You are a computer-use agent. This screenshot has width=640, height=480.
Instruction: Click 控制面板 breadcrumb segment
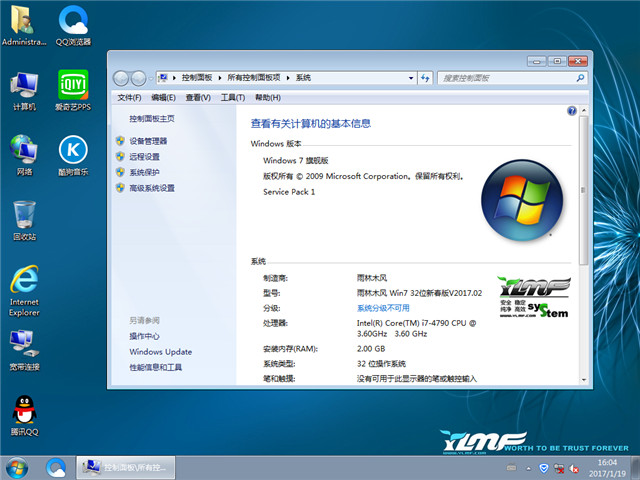[197, 78]
